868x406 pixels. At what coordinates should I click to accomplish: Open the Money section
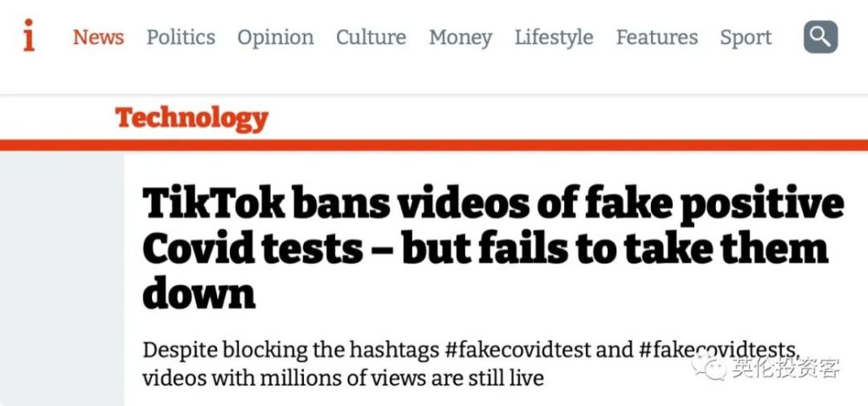460,37
